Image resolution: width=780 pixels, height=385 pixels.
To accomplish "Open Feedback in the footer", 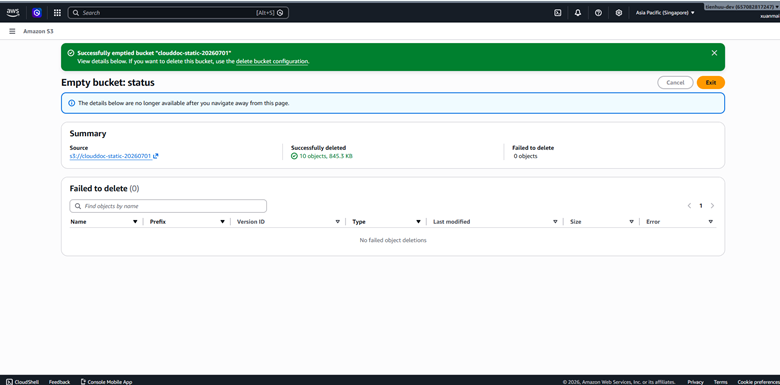I will 59,382.
